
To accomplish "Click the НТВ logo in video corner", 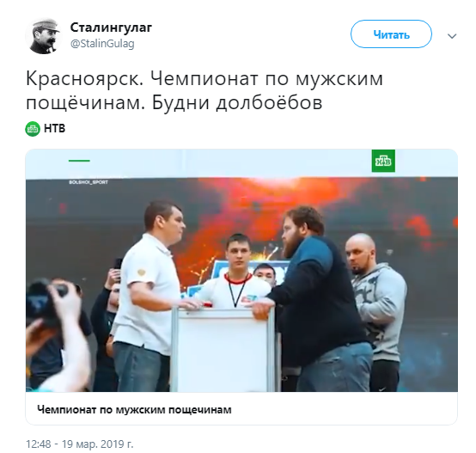I will pos(383,161).
